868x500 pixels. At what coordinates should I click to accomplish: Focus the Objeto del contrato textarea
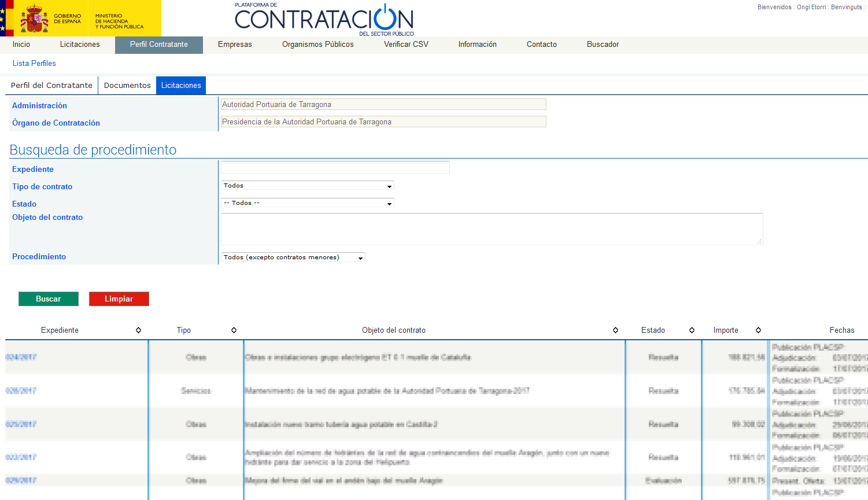(x=492, y=229)
